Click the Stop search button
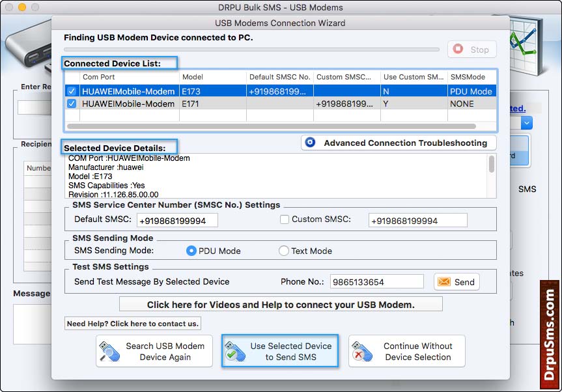Screen dimensions: 562x392 tap(471, 49)
